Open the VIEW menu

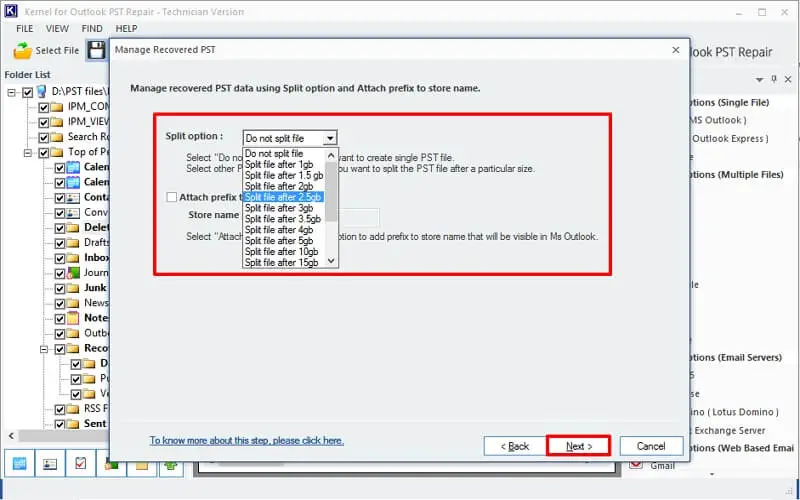tap(57, 29)
